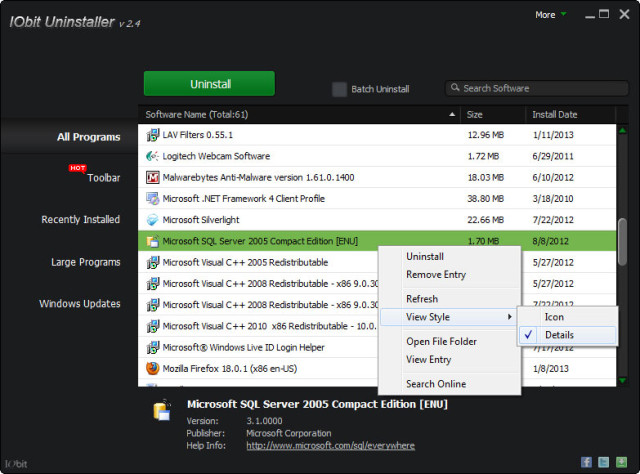This screenshot has width=640, height=474.
Task: Click the Logitech Webcam Software icon
Action: point(153,156)
